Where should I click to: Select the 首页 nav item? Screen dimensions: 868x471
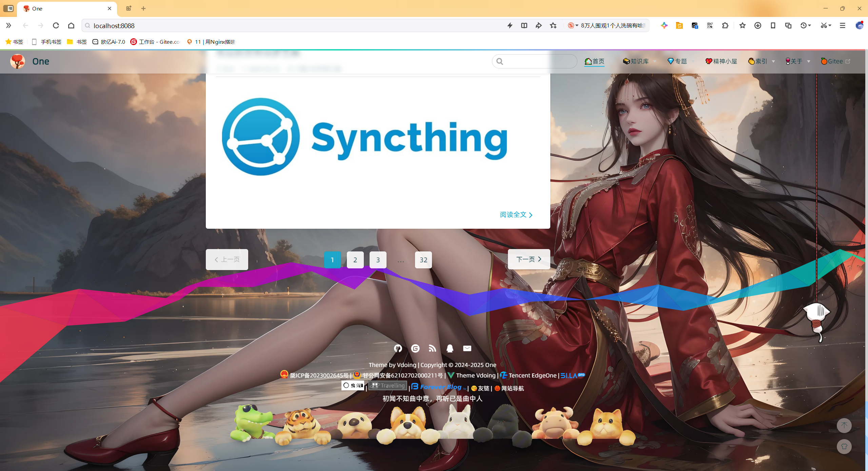point(594,61)
